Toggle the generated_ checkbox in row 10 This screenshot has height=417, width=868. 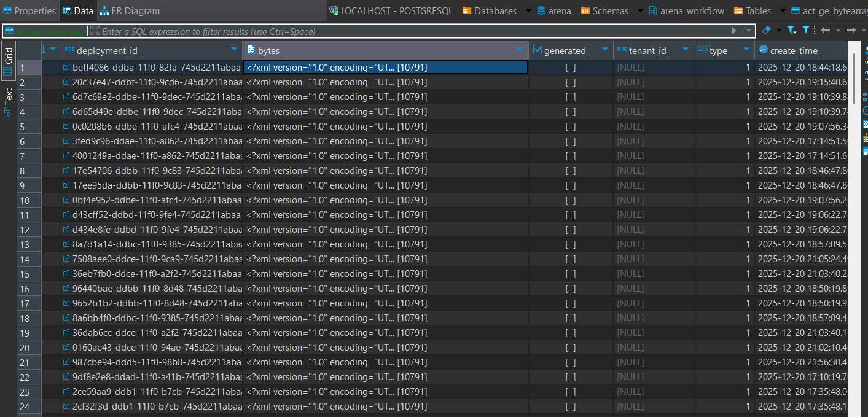[571, 200]
